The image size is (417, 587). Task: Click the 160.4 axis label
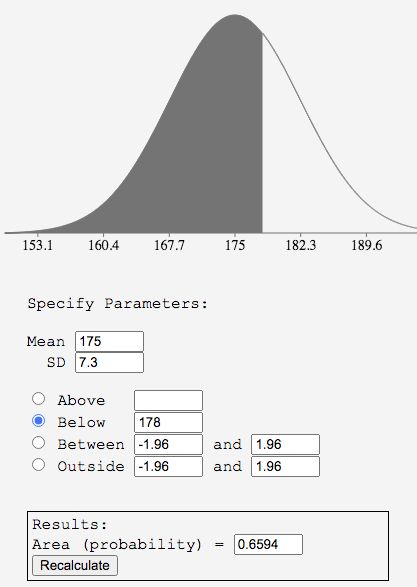point(104,246)
